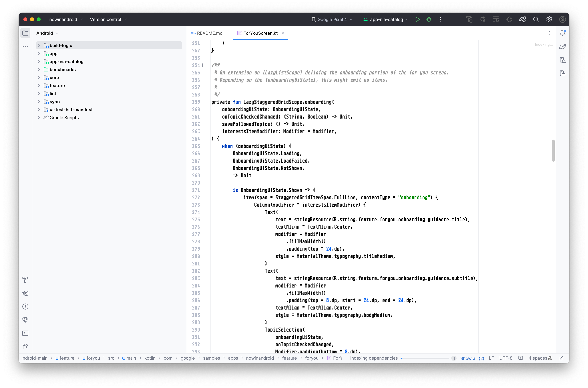Sync project with Gradle files
This screenshot has width=588, height=388.
(x=522, y=19)
